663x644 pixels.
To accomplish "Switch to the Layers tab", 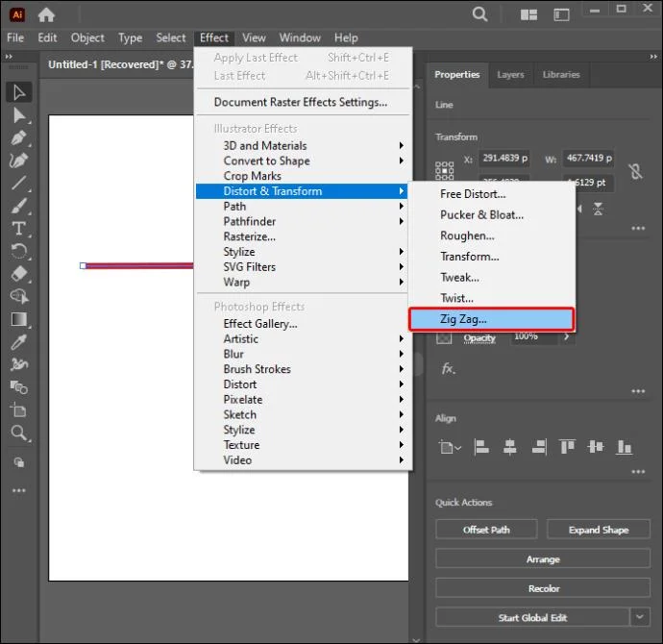I will pyautogui.click(x=510, y=75).
